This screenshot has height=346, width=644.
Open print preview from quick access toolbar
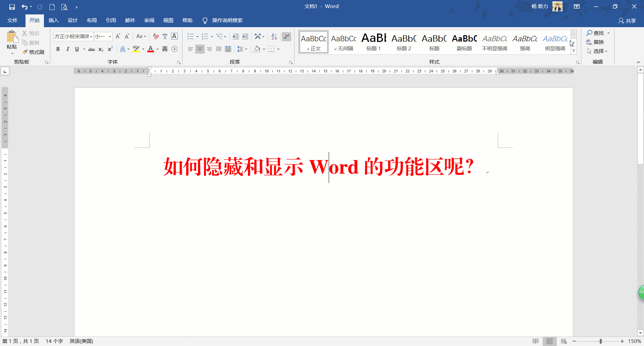(x=64, y=7)
